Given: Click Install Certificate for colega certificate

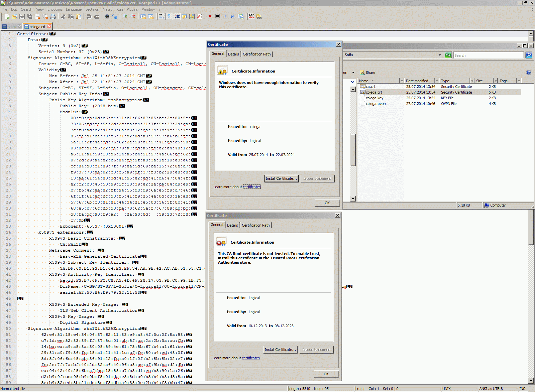Looking at the screenshot, I should pyautogui.click(x=281, y=178).
